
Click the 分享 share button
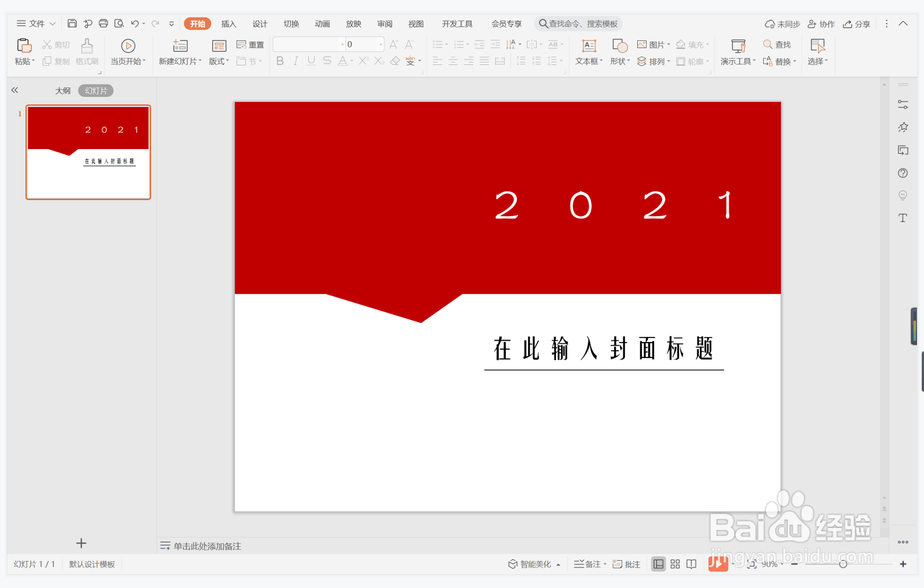point(857,24)
